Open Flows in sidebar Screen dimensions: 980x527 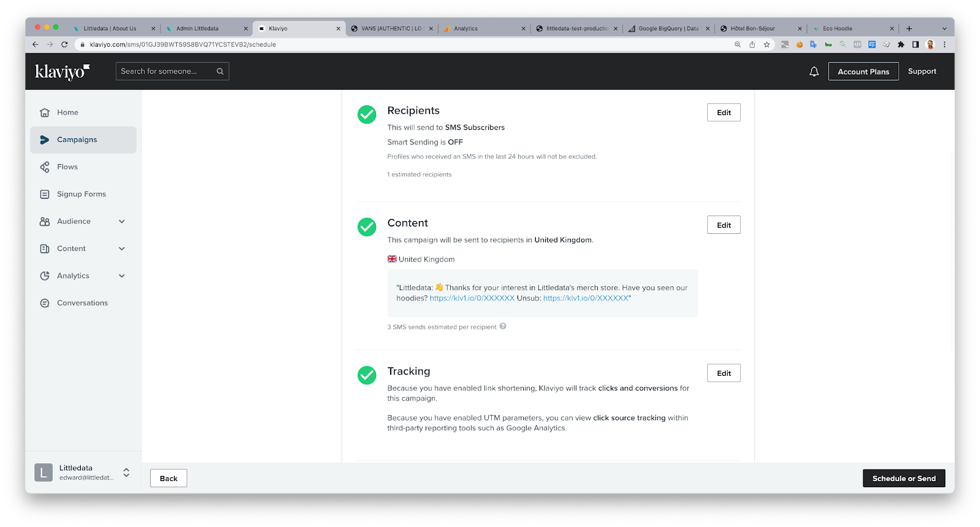83,167
